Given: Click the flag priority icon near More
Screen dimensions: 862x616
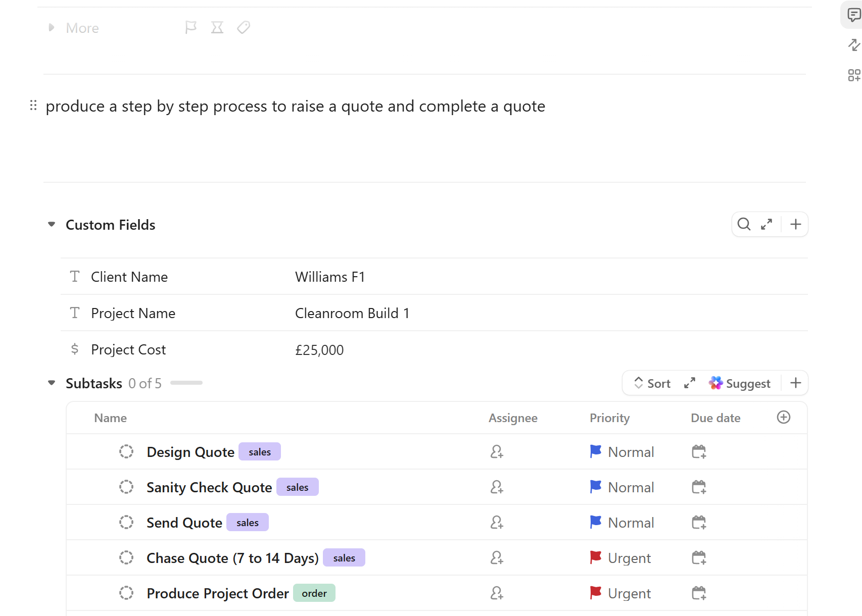Looking at the screenshot, I should [190, 27].
